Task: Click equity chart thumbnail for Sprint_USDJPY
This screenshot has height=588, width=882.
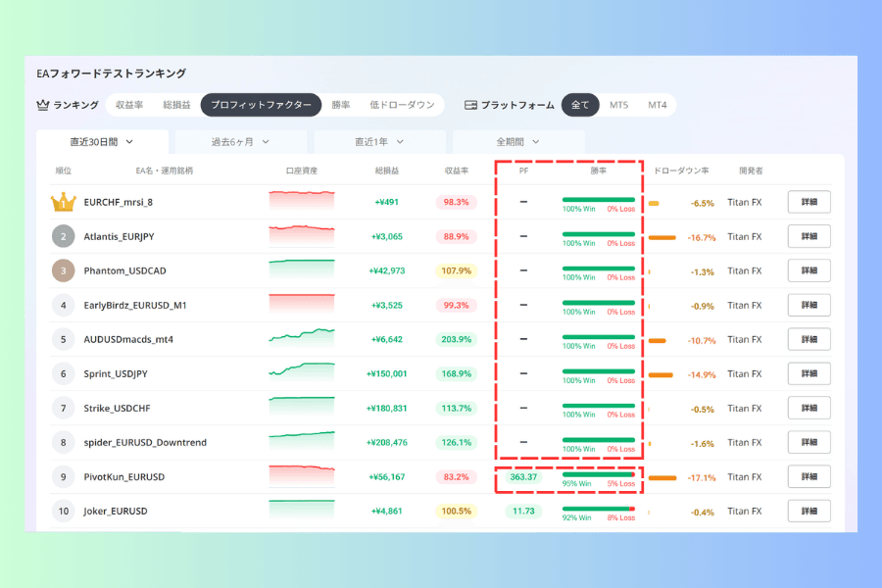Action: click(x=302, y=373)
